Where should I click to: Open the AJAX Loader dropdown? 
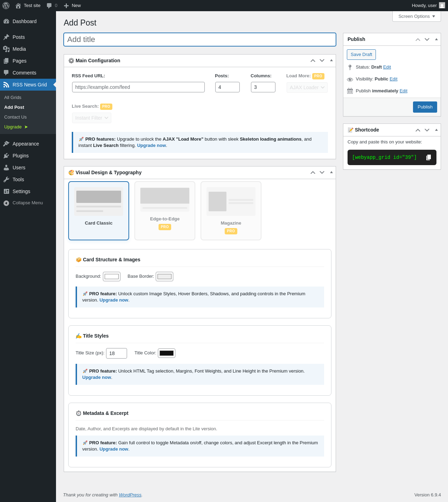307,87
